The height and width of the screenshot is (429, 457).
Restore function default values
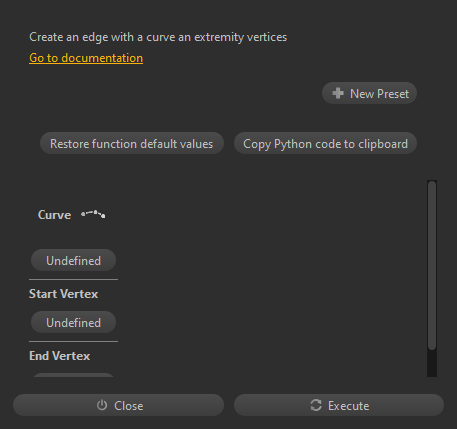click(x=132, y=143)
